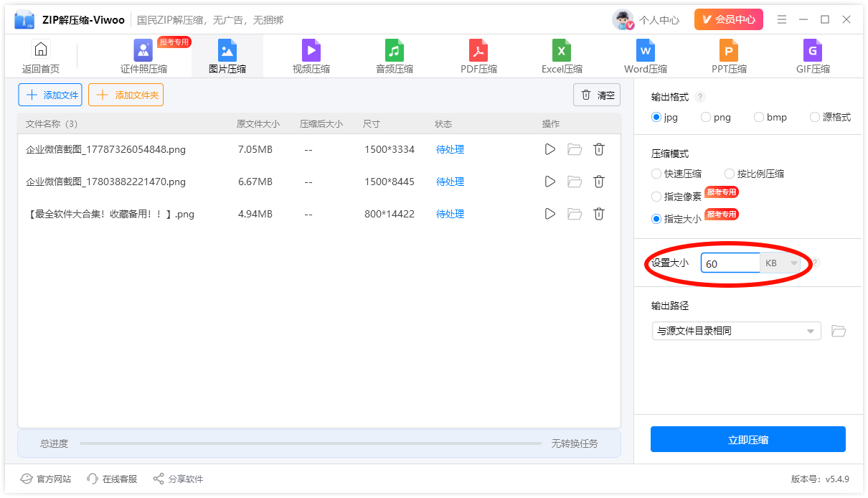
Task: Visit 官方网站 official website link
Action: (x=46, y=479)
